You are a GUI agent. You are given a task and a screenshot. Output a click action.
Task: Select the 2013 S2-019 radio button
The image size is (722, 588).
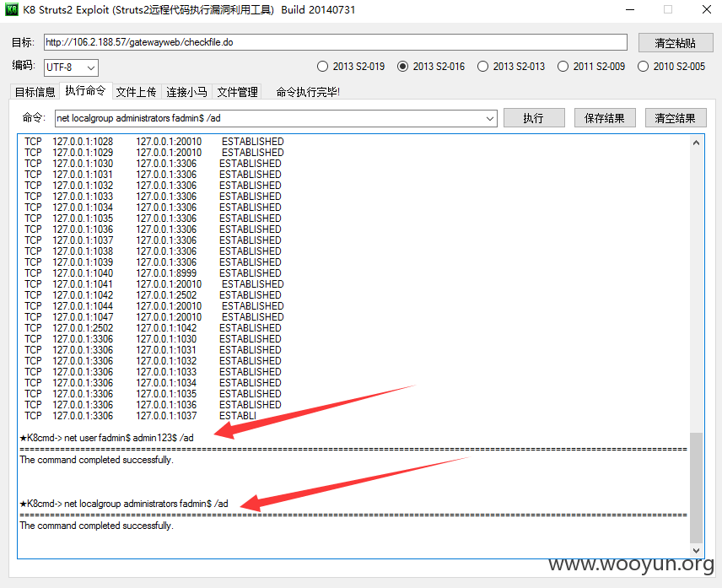(x=351, y=67)
